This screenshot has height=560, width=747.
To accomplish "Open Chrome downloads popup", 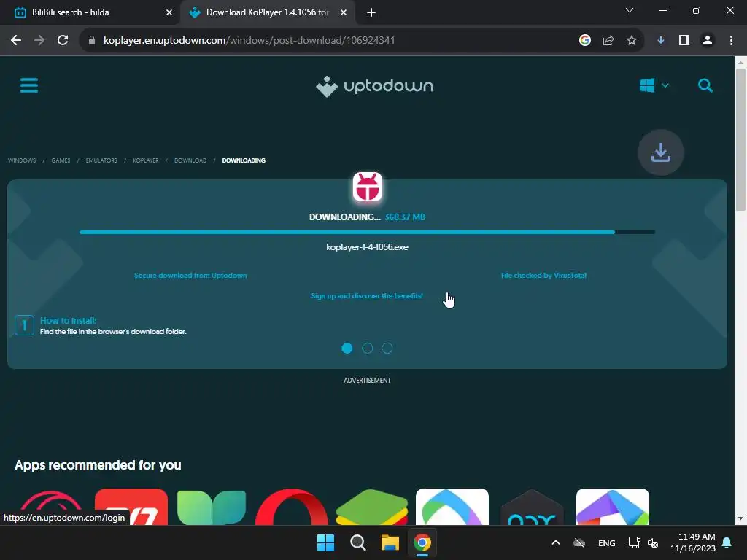I will (661, 41).
